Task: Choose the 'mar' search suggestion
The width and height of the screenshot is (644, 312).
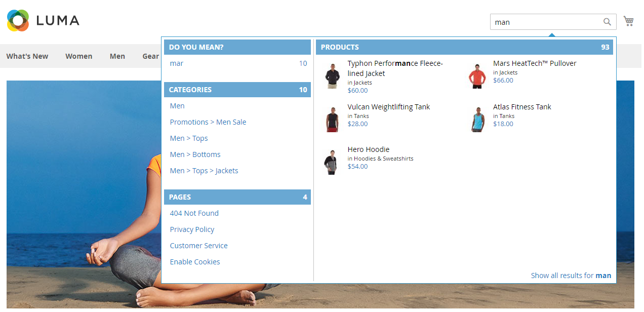Action: (177, 63)
